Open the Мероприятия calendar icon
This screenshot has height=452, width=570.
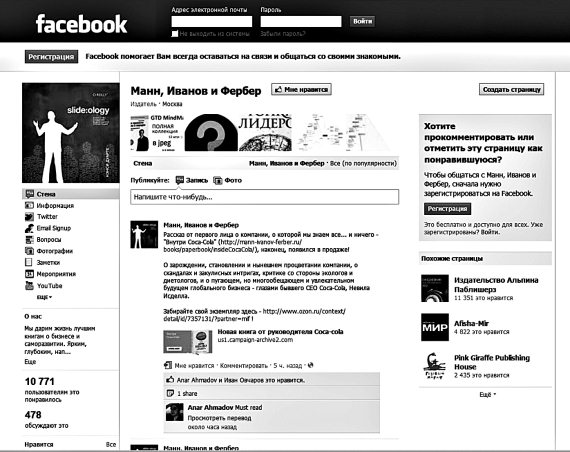point(29,274)
